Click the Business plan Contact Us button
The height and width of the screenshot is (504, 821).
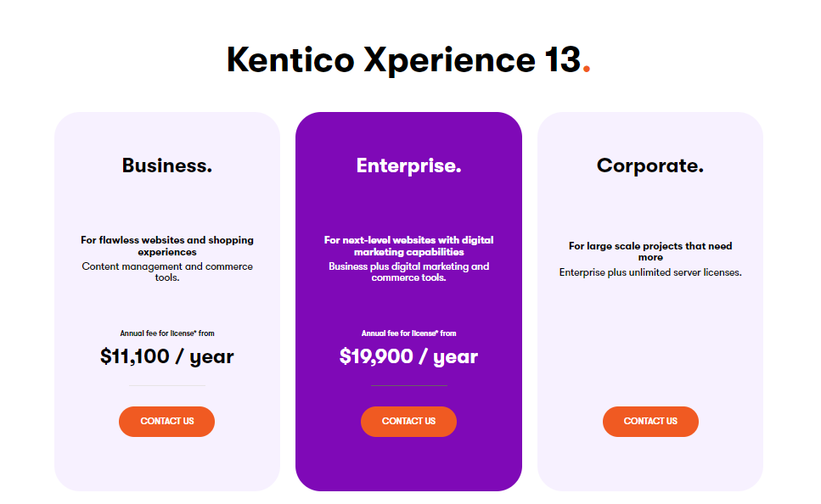(x=166, y=422)
